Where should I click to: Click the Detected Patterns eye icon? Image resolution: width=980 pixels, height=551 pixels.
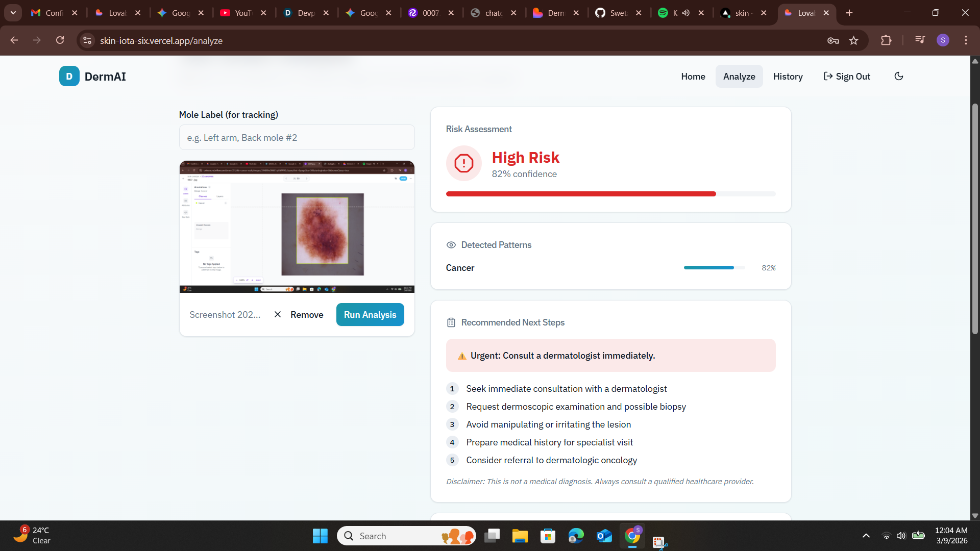click(451, 245)
